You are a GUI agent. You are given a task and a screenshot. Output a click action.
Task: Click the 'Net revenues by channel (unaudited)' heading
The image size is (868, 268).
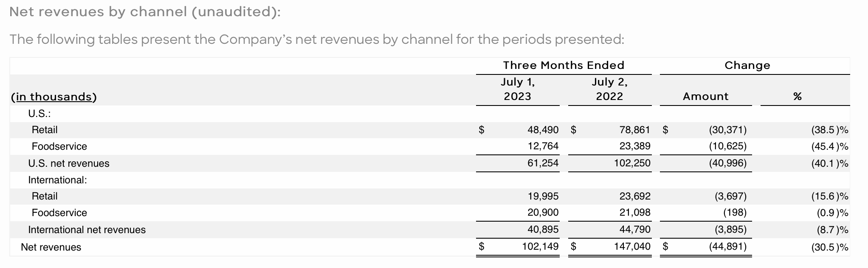[x=145, y=12]
